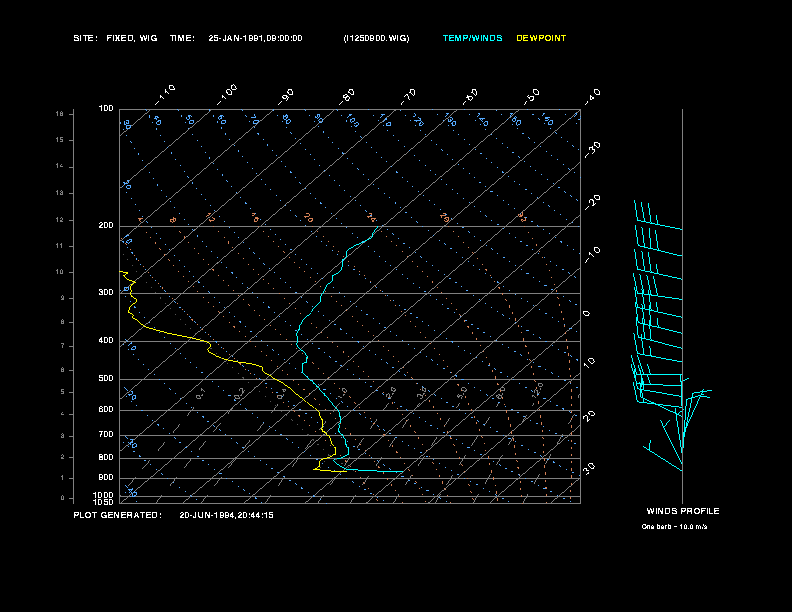792x612 pixels.
Task: Click the 700 pressure level label
Action: [106, 434]
